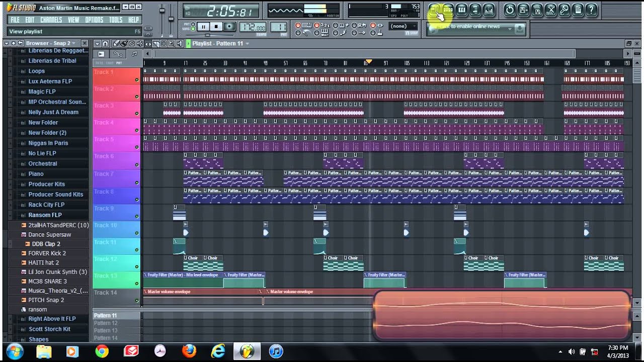Open the FILE menu
The height and width of the screenshot is (362, 644).
tap(15, 20)
